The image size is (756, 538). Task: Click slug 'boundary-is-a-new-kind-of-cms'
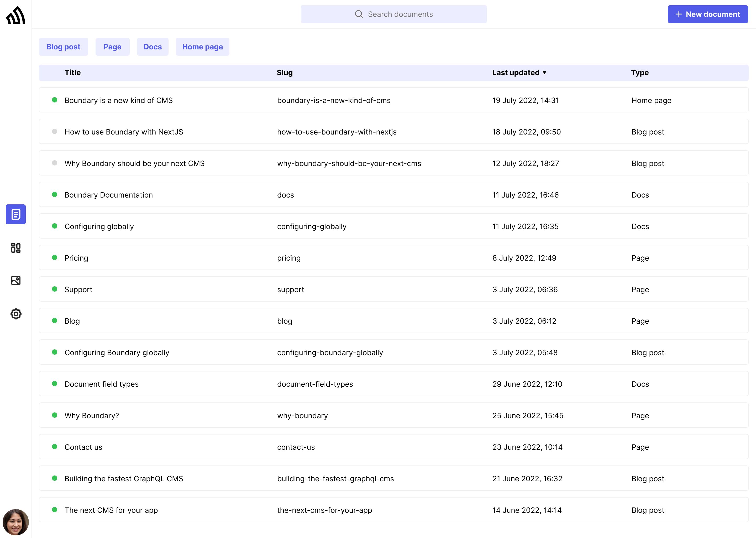click(334, 100)
